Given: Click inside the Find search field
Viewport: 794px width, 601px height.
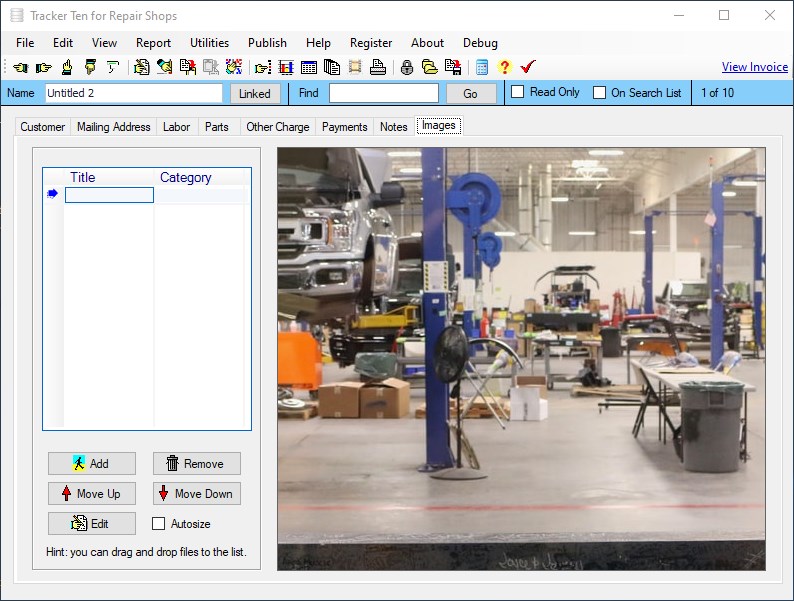Looking at the screenshot, I should tap(383, 93).
